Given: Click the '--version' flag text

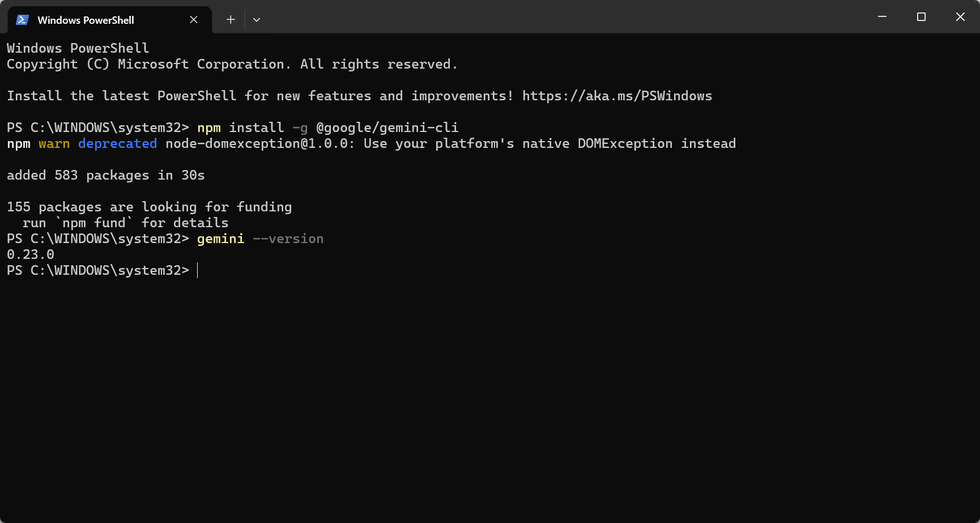Looking at the screenshot, I should click(288, 239).
